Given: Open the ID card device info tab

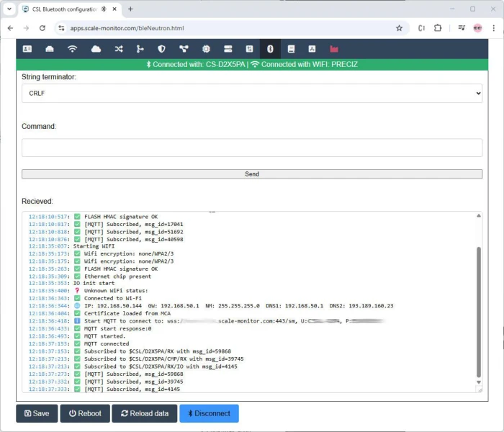Looking at the screenshot, I should point(27,49).
